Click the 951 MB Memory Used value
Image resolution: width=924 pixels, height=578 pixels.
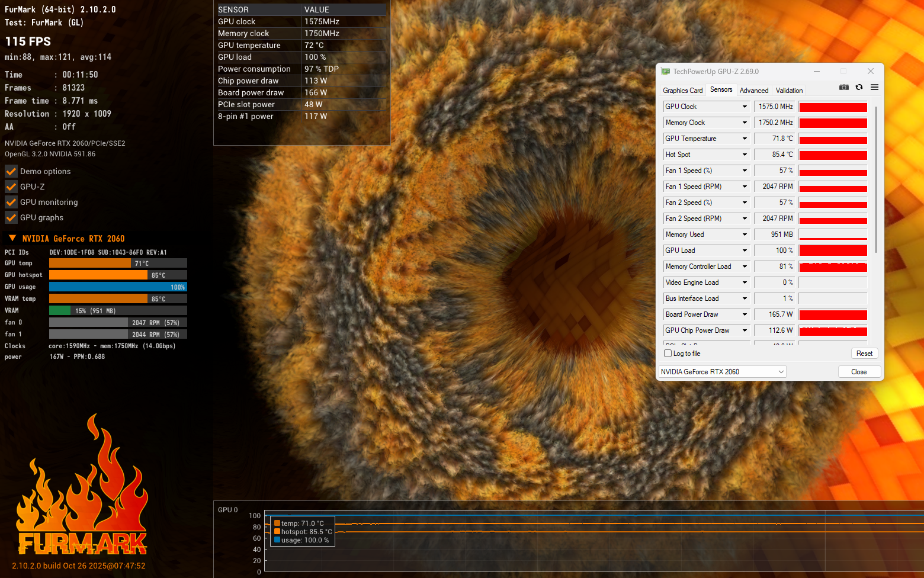pyautogui.click(x=774, y=235)
